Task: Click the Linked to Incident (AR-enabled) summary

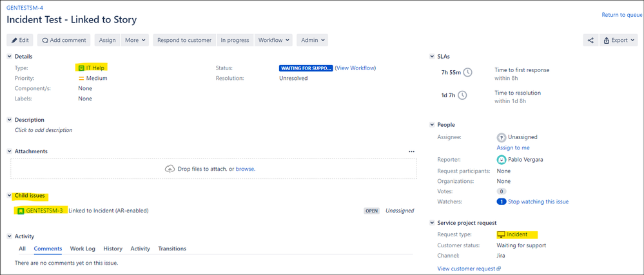Action: tap(108, 211)
